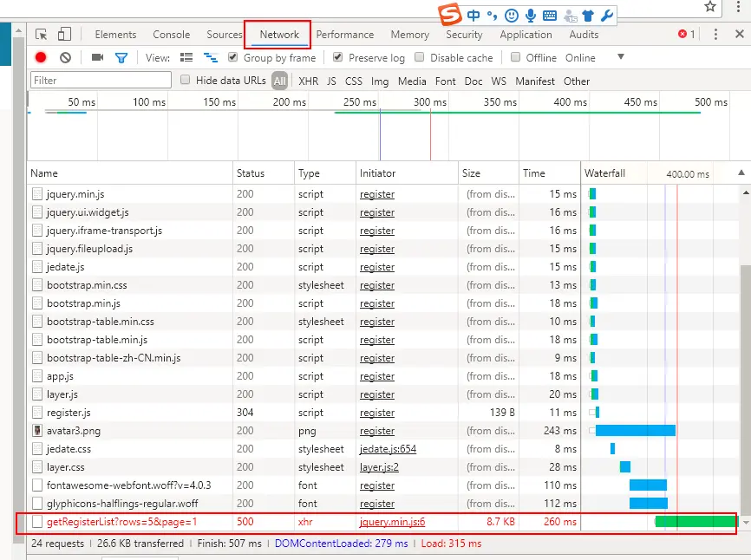This screenshot has height=560, width=751.
Task: Click the Filter text input
Action: pyautogui.click(x=101, y=80)
